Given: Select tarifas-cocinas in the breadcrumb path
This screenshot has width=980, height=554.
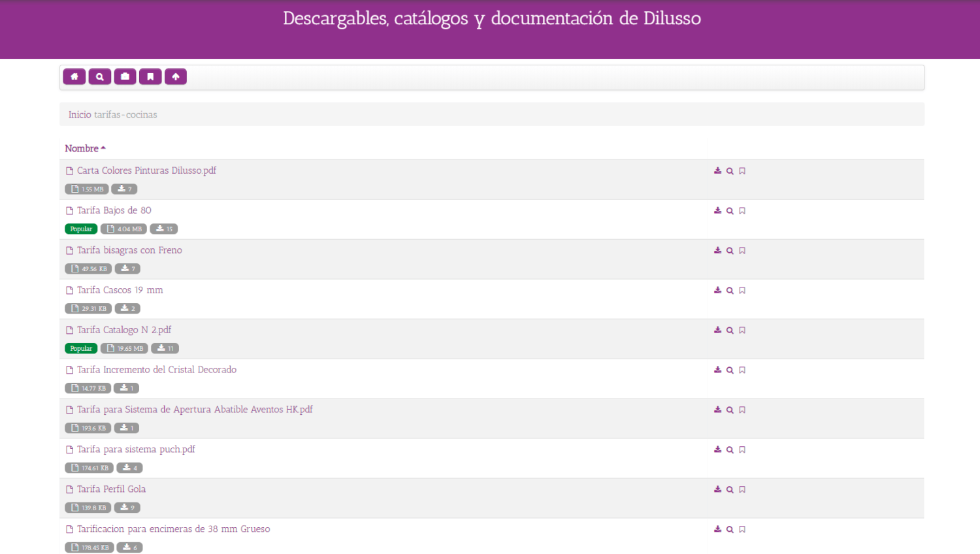Looking at the screenshot, I should click(x=125, y=114).
